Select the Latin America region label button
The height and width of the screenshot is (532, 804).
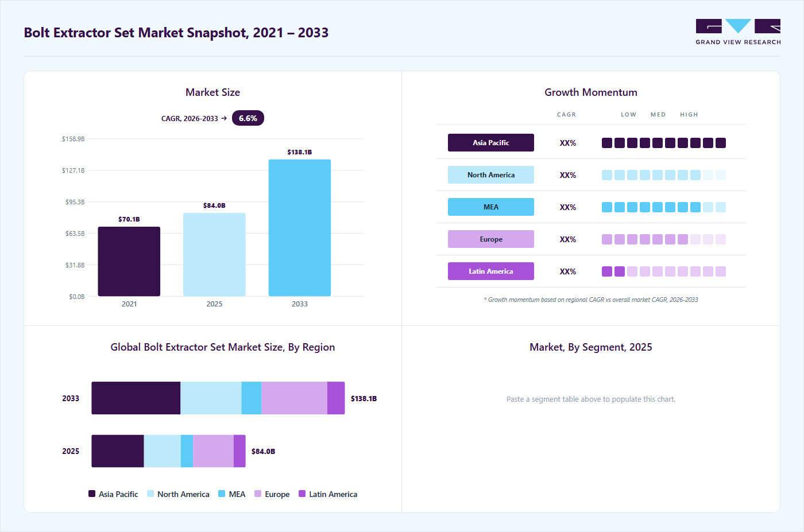(491, 271)
